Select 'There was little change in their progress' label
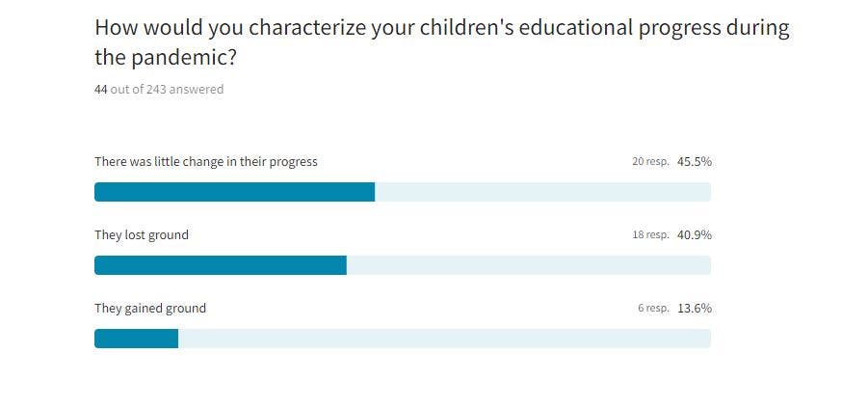Image resolution: width=868 pixels, height=408 pixels. point(205,161)
